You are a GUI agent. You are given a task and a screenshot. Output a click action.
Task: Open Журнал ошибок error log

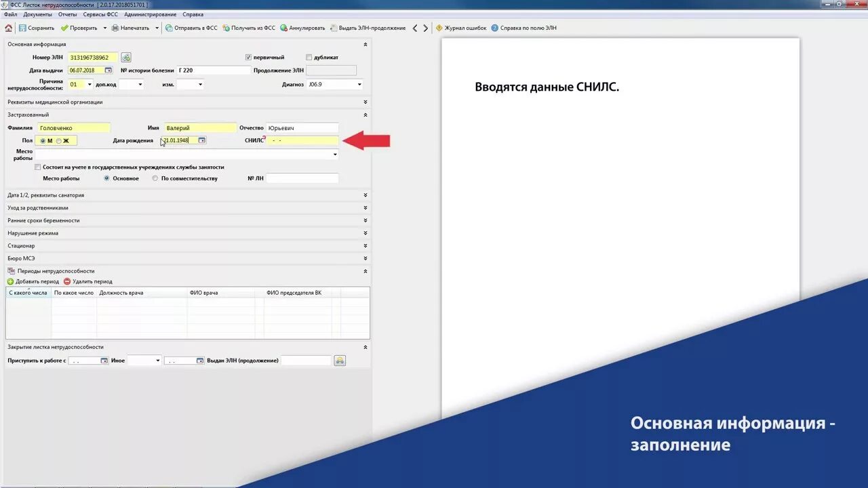pyautogui.click(x=460, y=28)
